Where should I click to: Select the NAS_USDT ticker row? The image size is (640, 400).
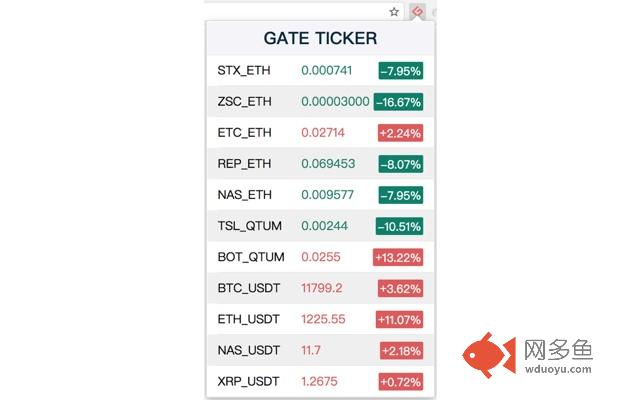[x=320, y=350]
